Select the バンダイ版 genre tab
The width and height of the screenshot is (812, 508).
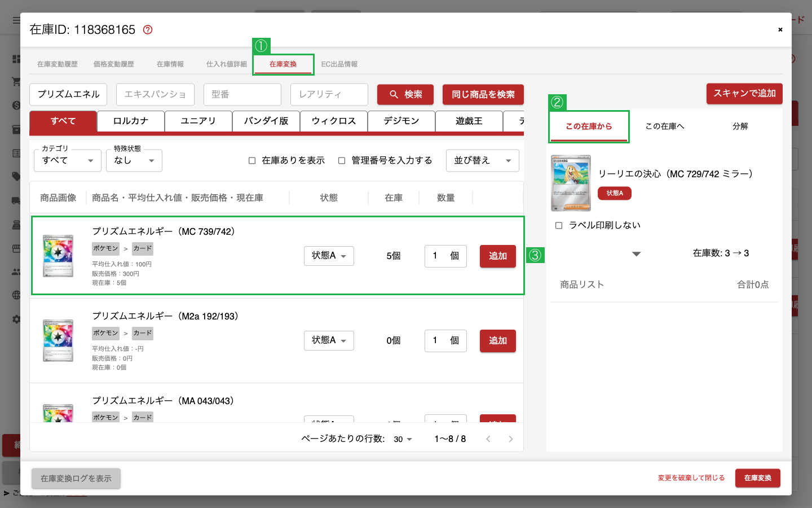[266, 121]
